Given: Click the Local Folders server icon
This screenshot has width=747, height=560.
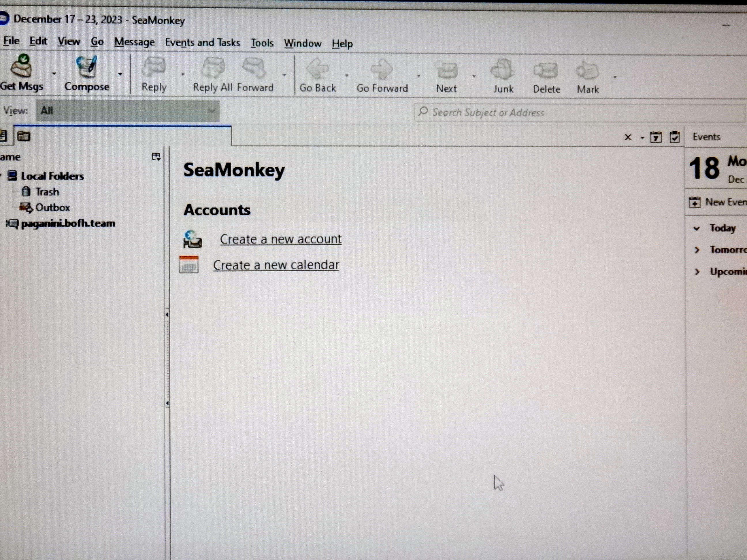Looking at the screenshot, I should [12, 175].
